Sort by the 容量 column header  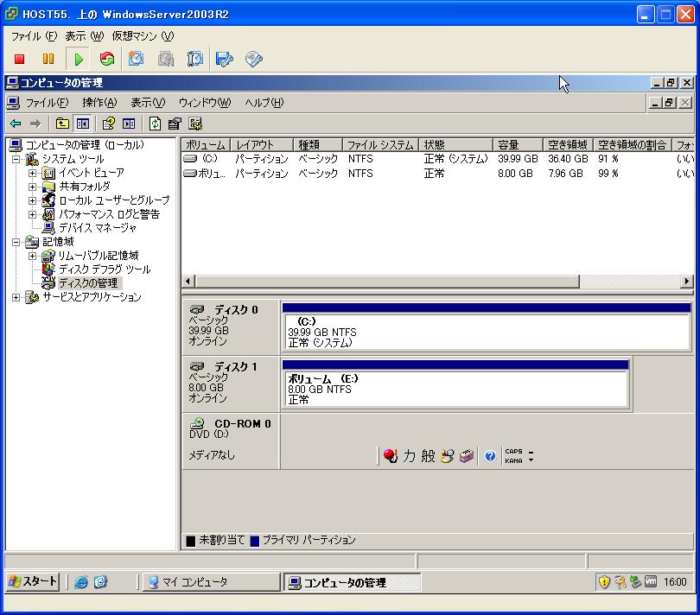click(x=518, y=145)
